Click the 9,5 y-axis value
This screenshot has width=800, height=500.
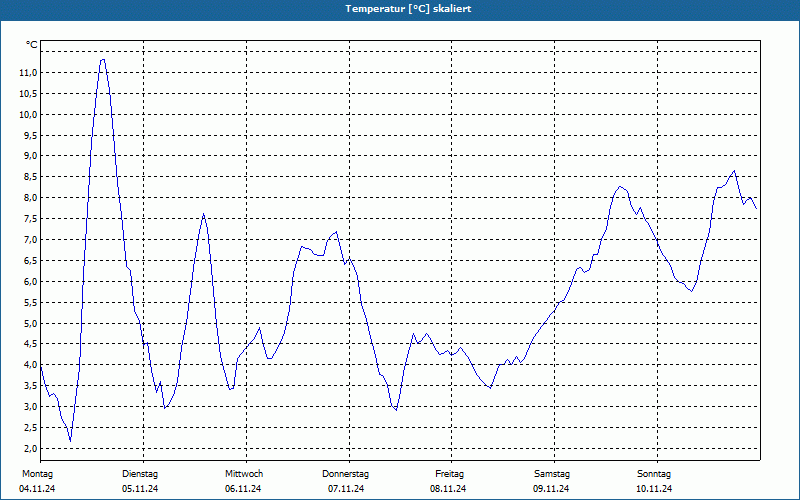[x=30, y=136]
